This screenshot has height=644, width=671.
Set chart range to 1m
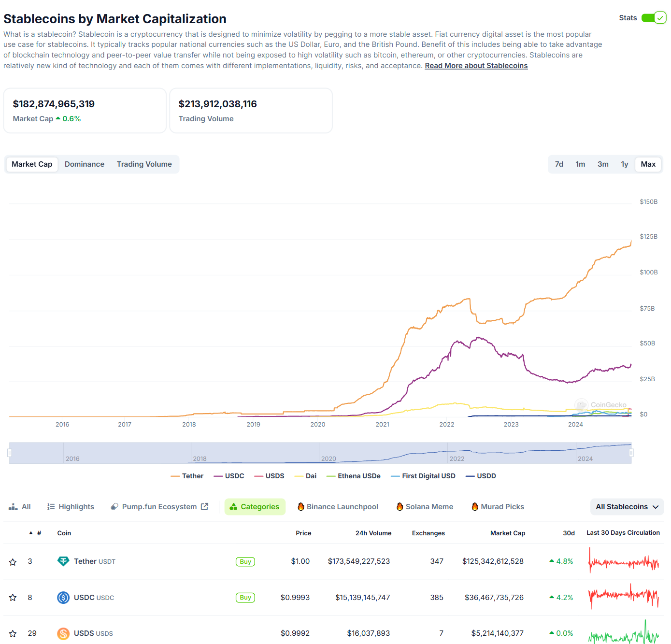(x=580, y=164)
